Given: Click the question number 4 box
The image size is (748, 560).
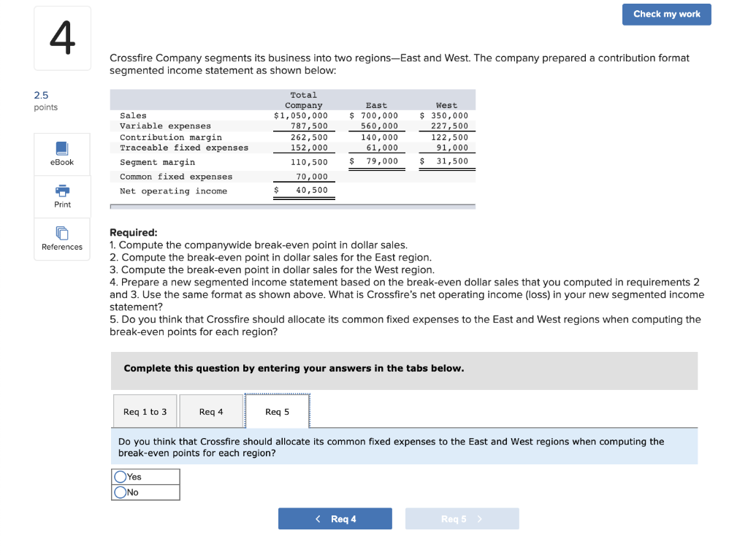Looking at the screenshot, I should pos(61,37).
